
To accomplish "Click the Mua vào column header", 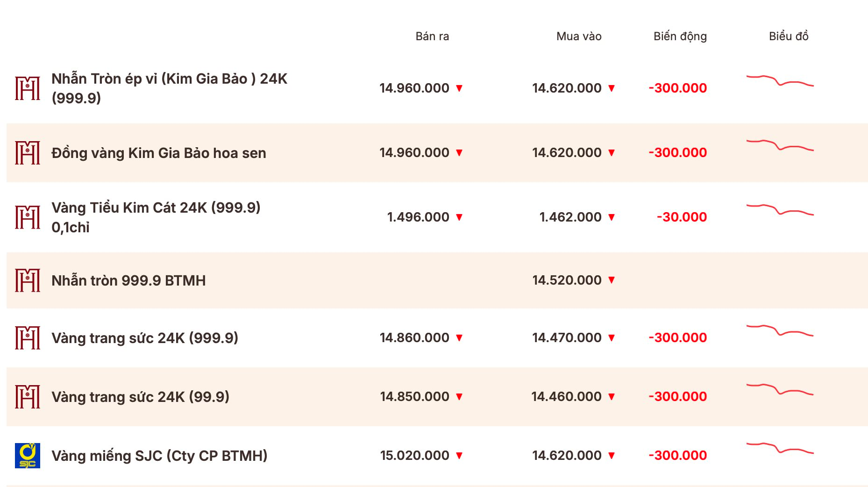I will (579, 36).
